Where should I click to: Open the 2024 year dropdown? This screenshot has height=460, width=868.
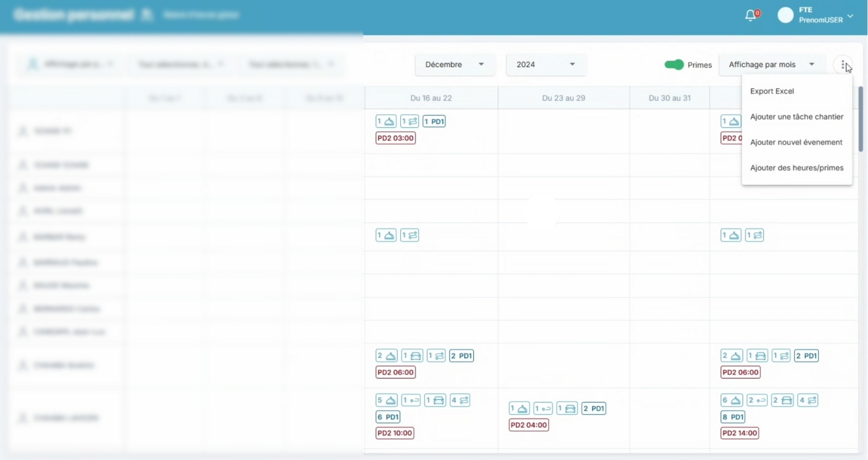coord(545,64)
